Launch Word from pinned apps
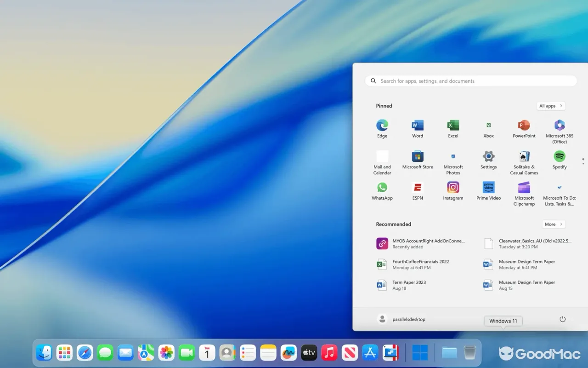Image resolution: width=588 pixels, height=368 pixels. [418, 129]
